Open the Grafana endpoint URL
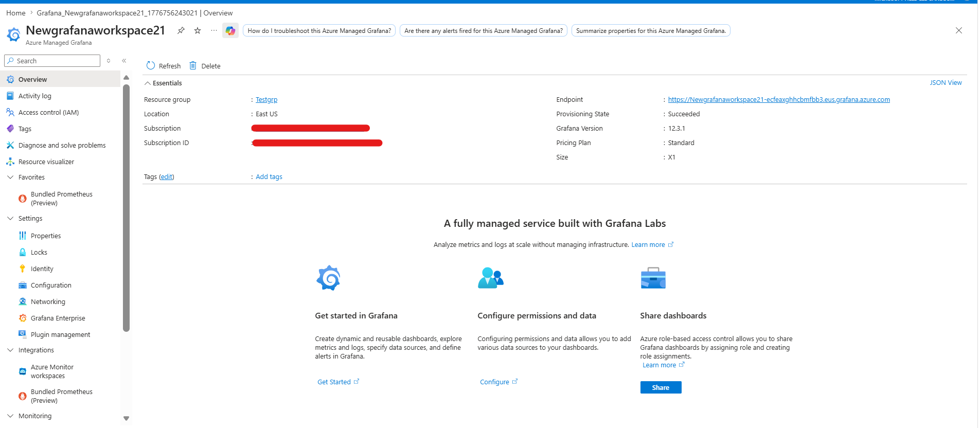 [x=779, y=100]
